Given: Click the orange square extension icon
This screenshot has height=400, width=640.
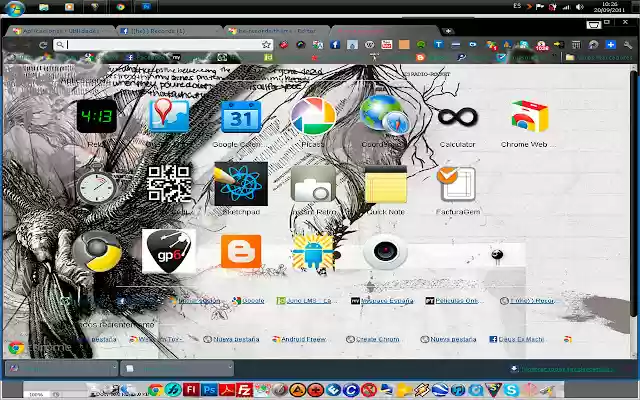Looking at the screenshot, I should (404, 44).
